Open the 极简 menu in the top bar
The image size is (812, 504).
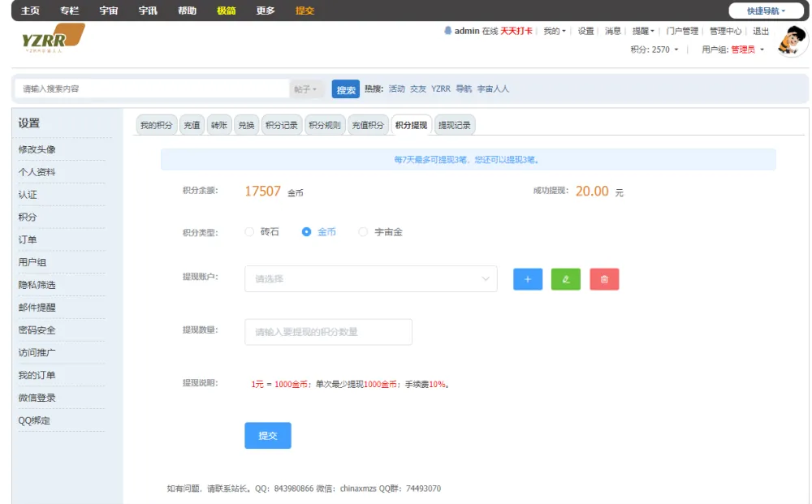[225, 11]
